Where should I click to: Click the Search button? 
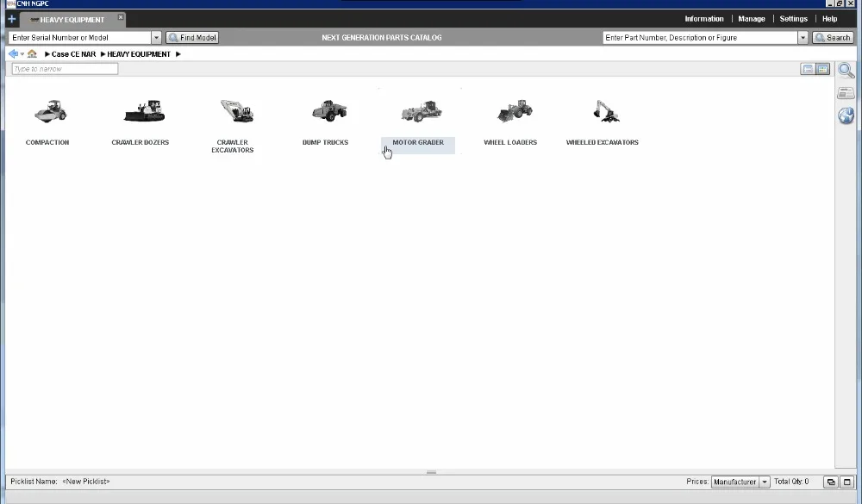[x=833, y=37]
